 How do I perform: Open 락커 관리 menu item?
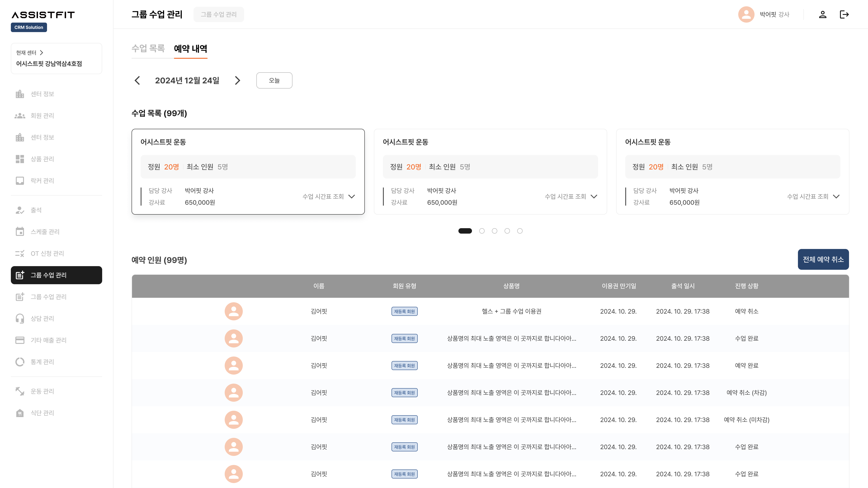coord(42,181)
